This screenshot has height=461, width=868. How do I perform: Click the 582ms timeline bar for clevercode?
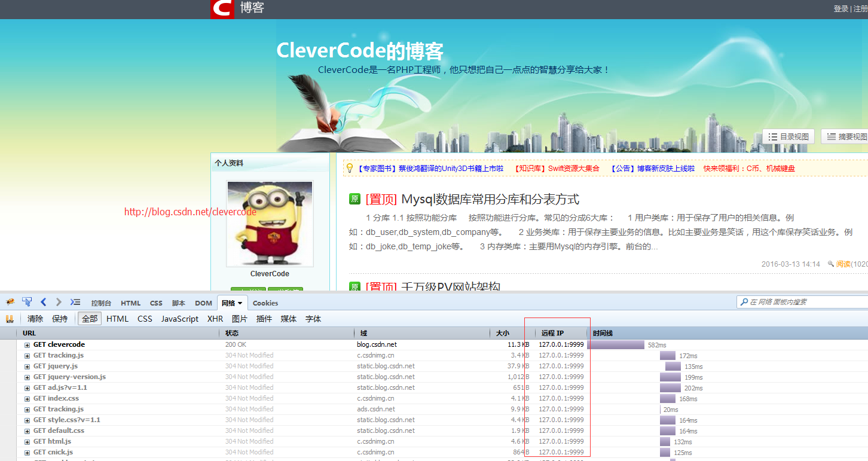tap(616, 345)
